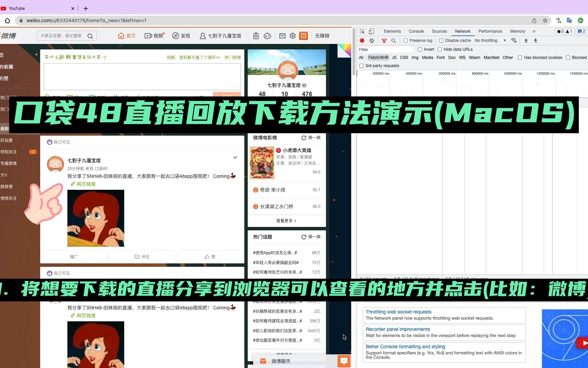Open a new browser tab
Viewport: 588px width, 368px height.
[x=86, y=8]
